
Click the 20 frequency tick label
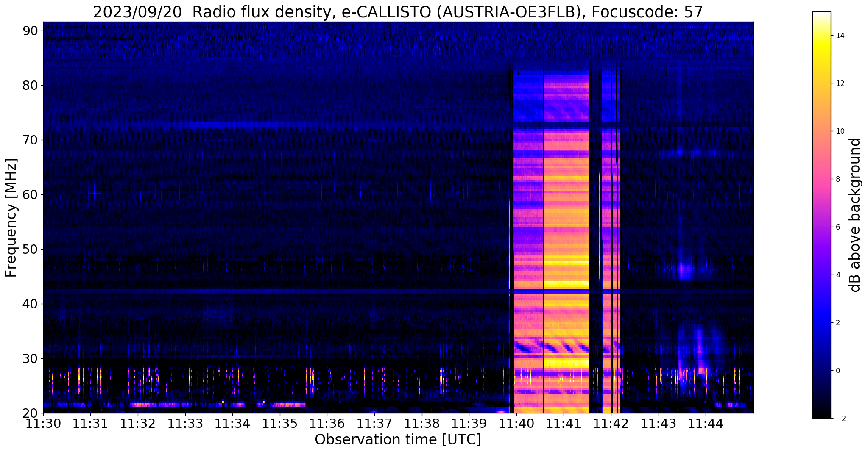tap(31, 413)
